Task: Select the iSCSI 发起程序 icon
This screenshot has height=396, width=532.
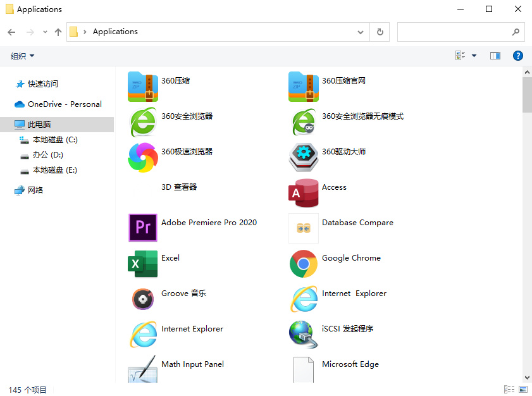Action: [x=304, y=334]
